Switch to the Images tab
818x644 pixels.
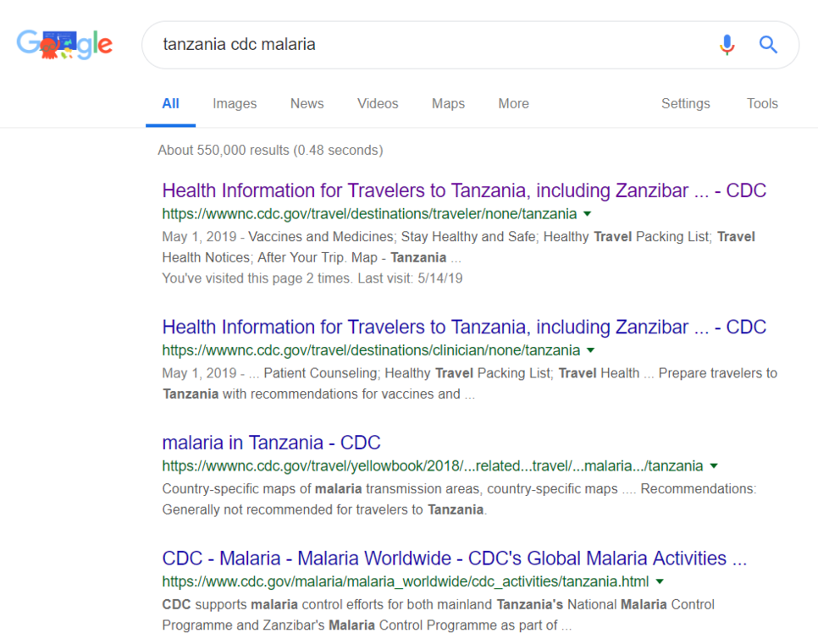[x=235, y=104]
